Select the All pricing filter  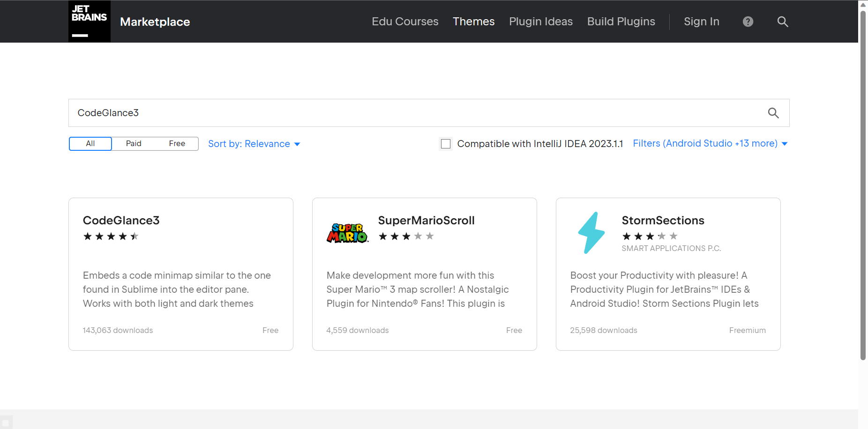(x=90, y=144)
